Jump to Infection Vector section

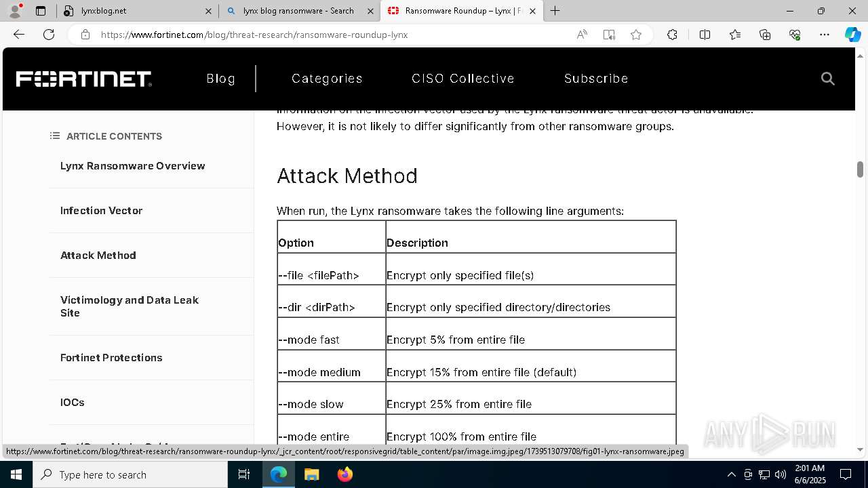point(101,211)
